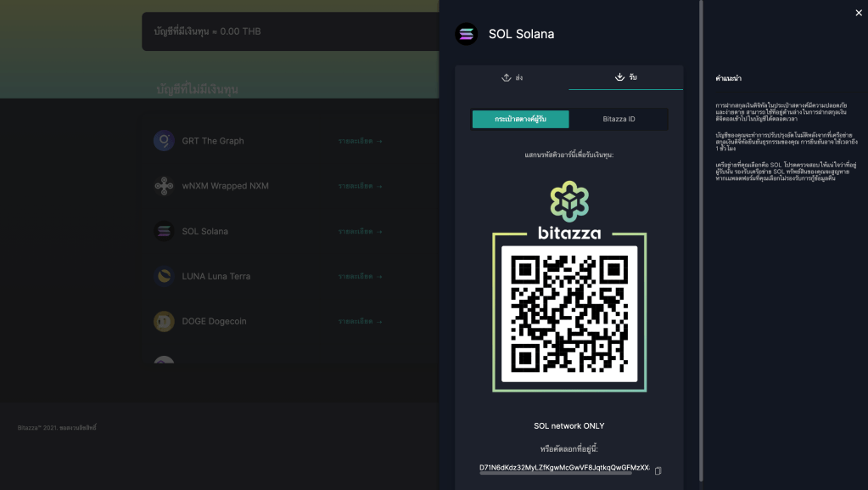Screen dimensions: 868x490
Task: Click the Solana deposit QR code
Action: 569,314
